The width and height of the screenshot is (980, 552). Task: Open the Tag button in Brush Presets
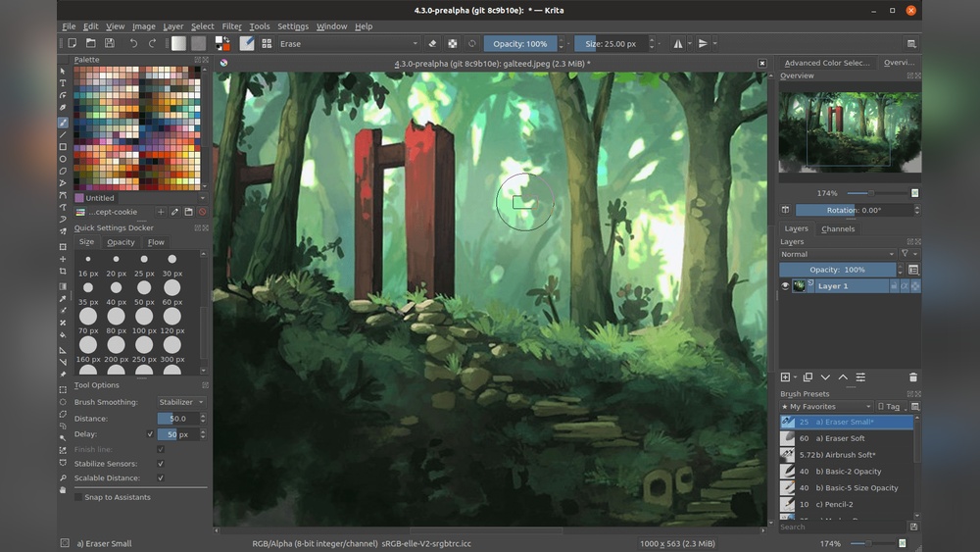[x=892, y=406]
